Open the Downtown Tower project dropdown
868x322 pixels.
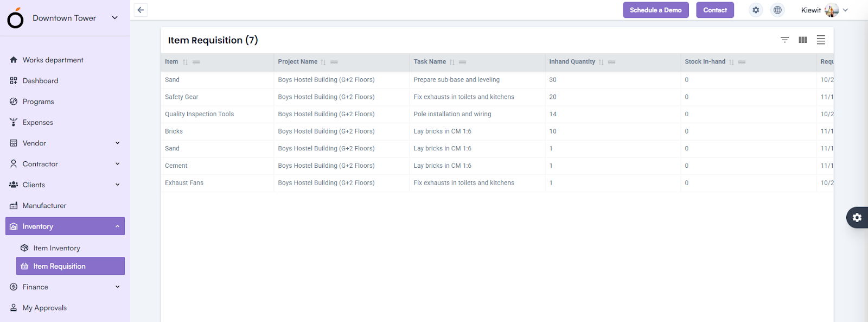pos(114,18)
